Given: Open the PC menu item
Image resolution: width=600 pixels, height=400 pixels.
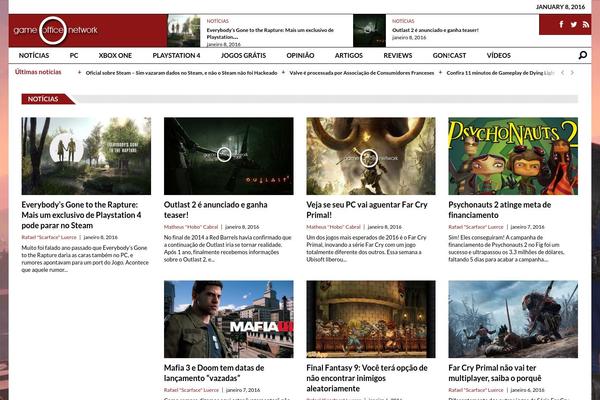Looking at the screenshot, I should pos(74,56).
